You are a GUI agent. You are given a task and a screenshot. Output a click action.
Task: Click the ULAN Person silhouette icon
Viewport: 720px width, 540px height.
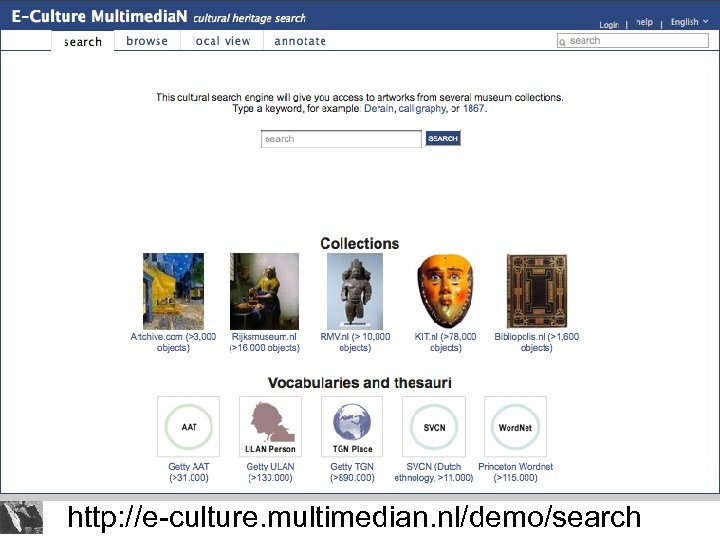(x=270, y=427)
